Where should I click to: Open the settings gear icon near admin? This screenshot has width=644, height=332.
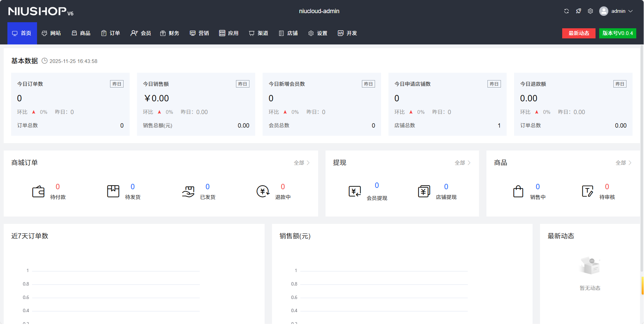pos(590,11)
